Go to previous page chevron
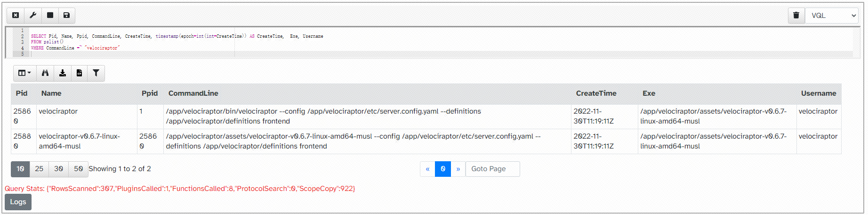The width and height of the screenshot is (868, 215). (427, 169)
